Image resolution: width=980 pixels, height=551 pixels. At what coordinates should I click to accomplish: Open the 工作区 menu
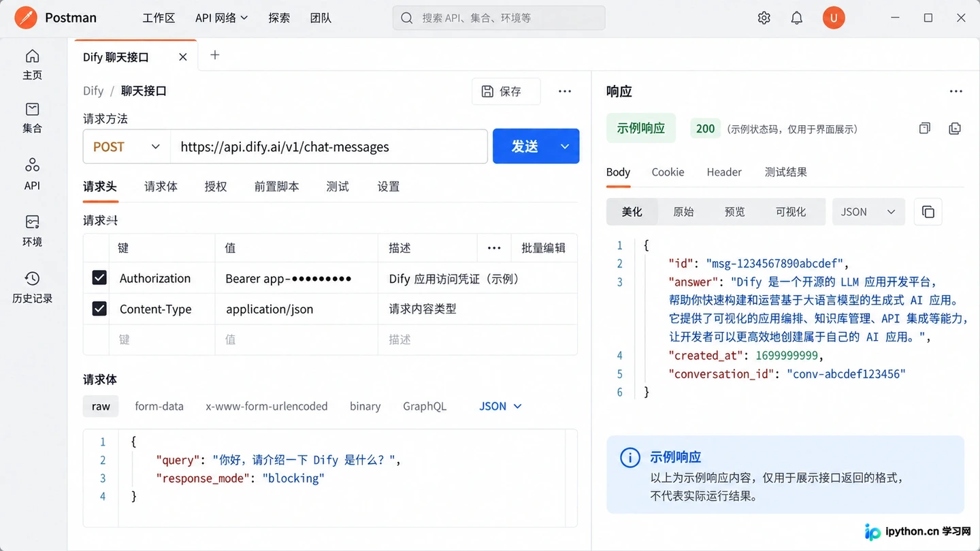(159, 18)
